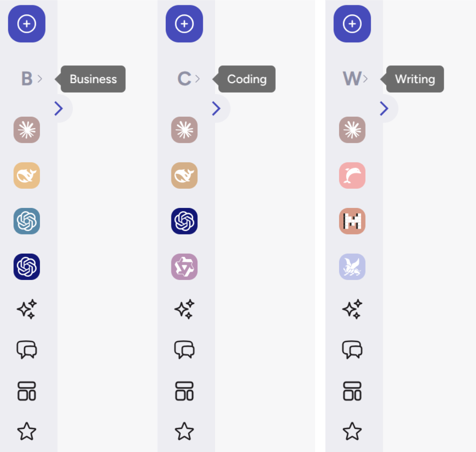The height and width of the screenshot is (452, 476).
Task: Open the Business workspace switcher labeled B
Action: pos(31,79)
